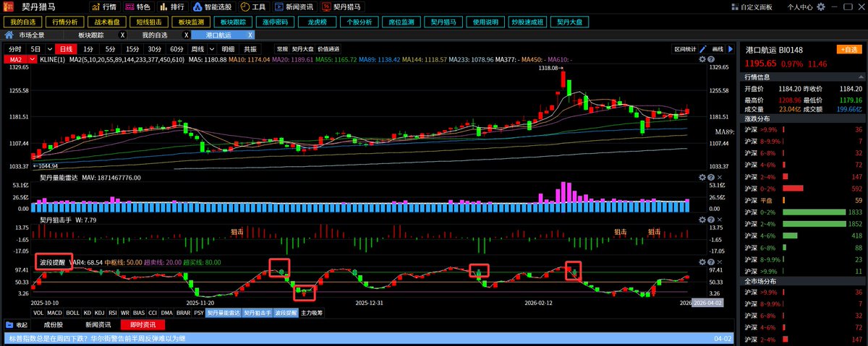The image size is (868, 346).
Task: Select the BOLL indicator tab
Action: coord(74,313)
